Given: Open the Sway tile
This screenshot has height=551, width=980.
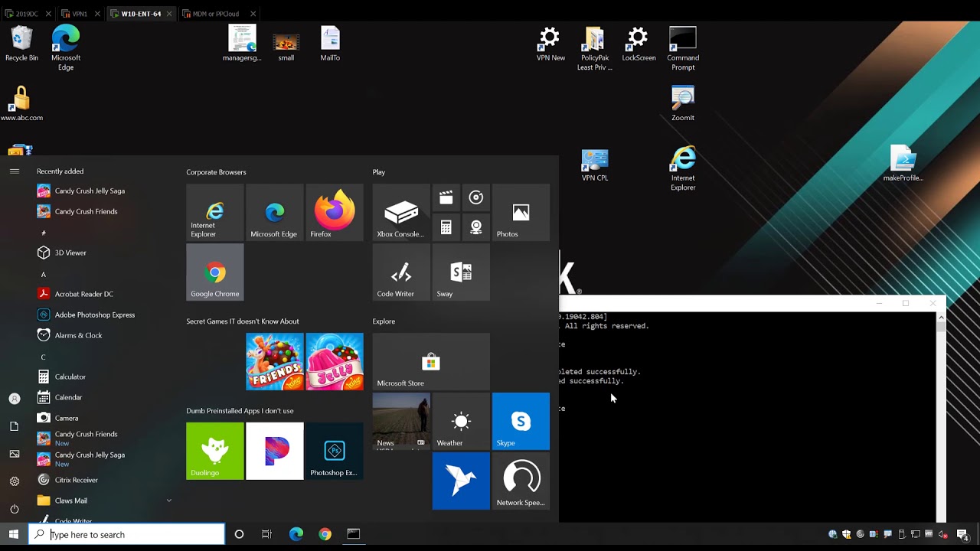Looking at the screenshot, I should (461, 272).
